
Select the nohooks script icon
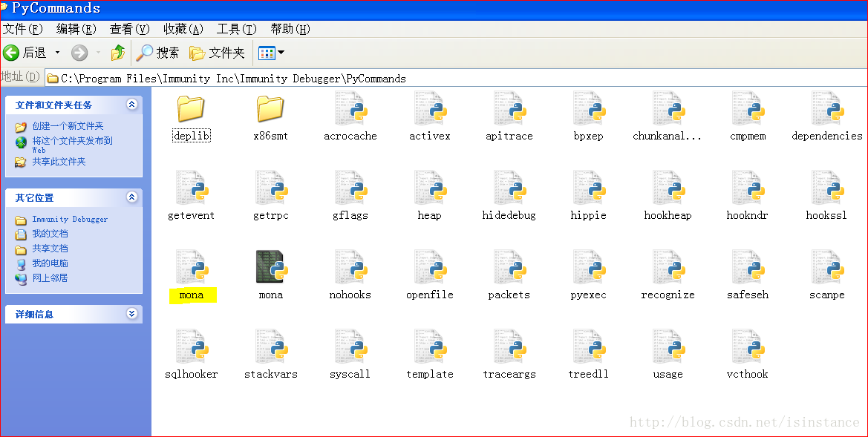[x=350, y=267]
